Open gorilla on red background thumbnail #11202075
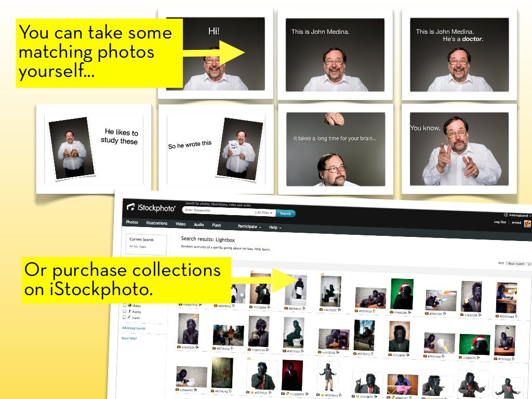The height and width of the screenshot is (399, 532). 292,375
